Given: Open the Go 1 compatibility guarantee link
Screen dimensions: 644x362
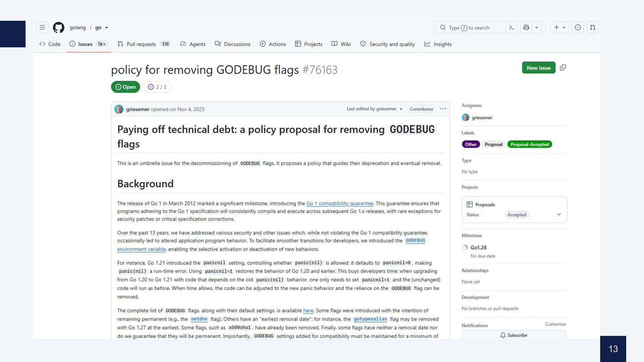Looking at the screenshot, I should tap(340, 203).
